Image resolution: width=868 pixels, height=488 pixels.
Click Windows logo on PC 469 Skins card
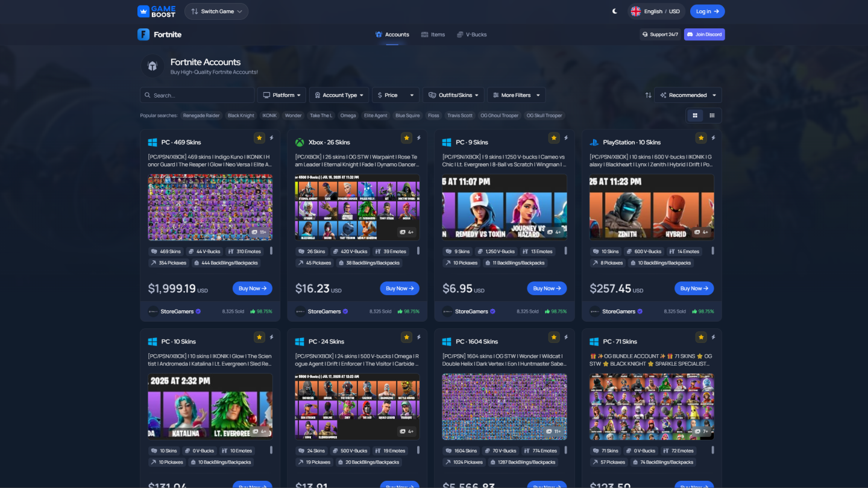[153, 142]
